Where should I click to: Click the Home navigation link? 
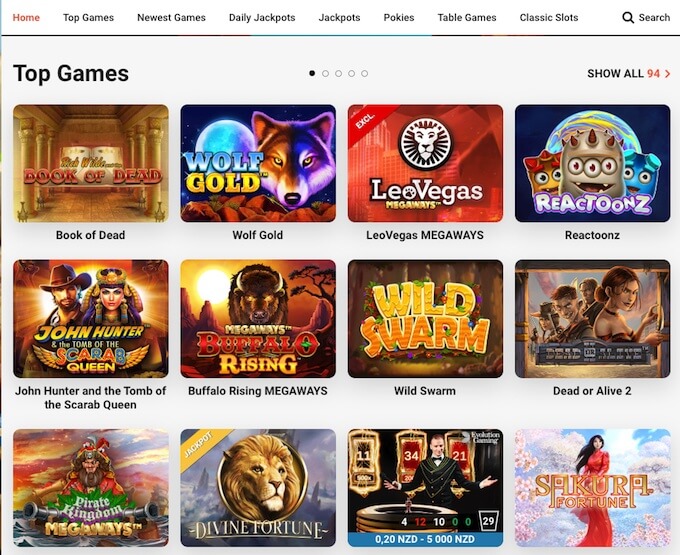26,18
